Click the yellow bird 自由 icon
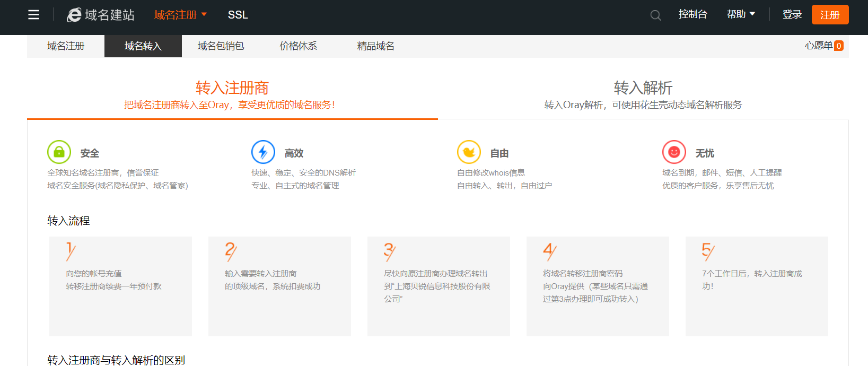Viewport: 868px width, 366px height. [469, 152]
